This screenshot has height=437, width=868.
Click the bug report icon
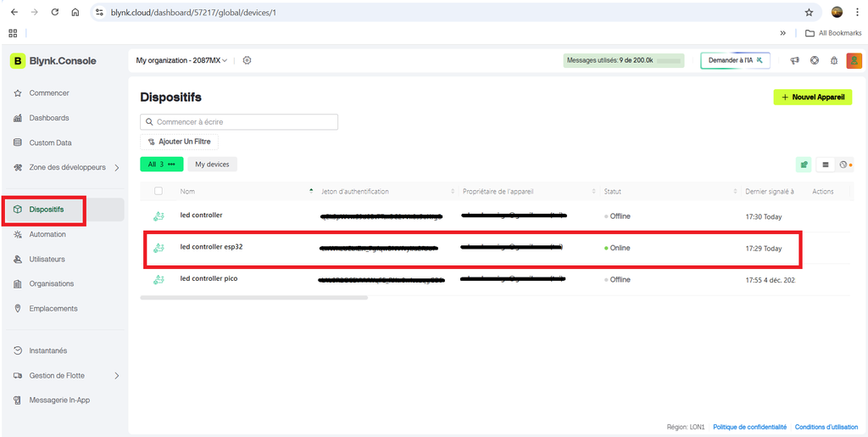pyautogui.click(x=834, y=60)
